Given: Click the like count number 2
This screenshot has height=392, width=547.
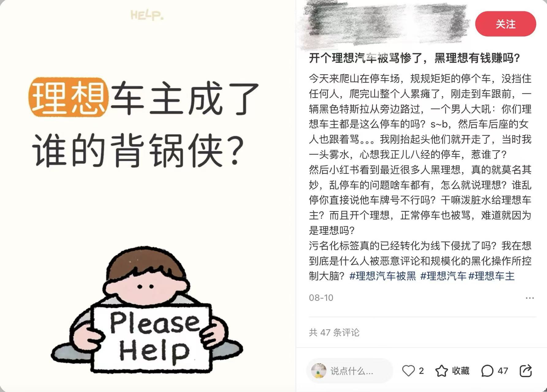Looking at the screenshot, I should pos(421,371).
